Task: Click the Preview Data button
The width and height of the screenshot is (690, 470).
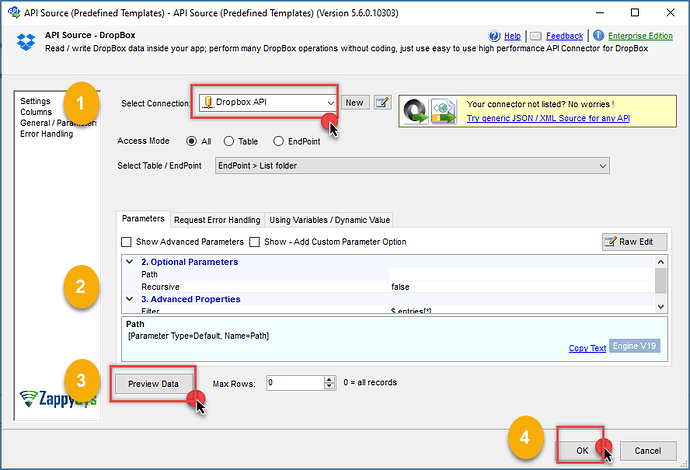Action: pyautogui.click(x=153, y=383)
